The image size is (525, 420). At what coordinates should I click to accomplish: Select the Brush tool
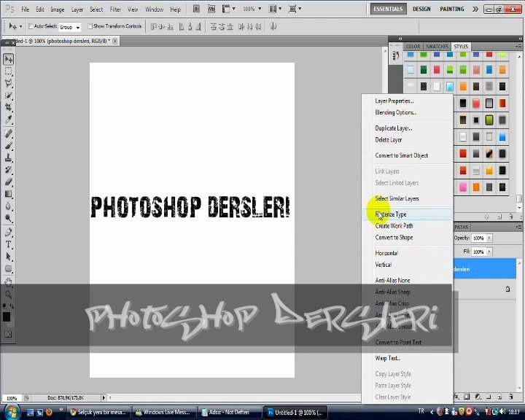(9, 146)
